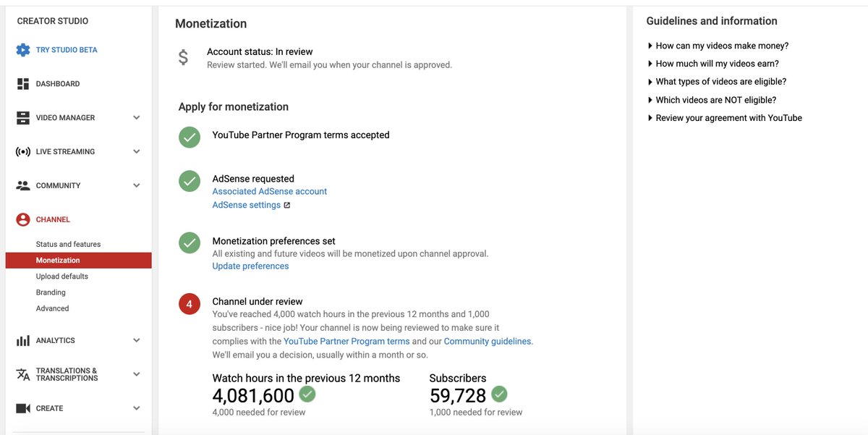Viewport: 868px width, 435px height.
Task: Expand the Analytics section chevron
Action: (x=137, y=340)
